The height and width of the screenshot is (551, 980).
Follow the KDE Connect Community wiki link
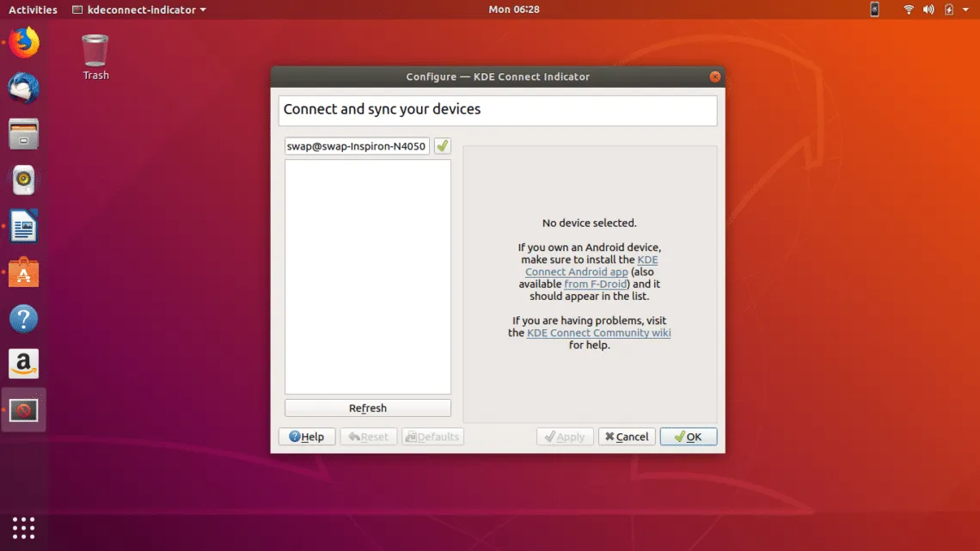598,333
